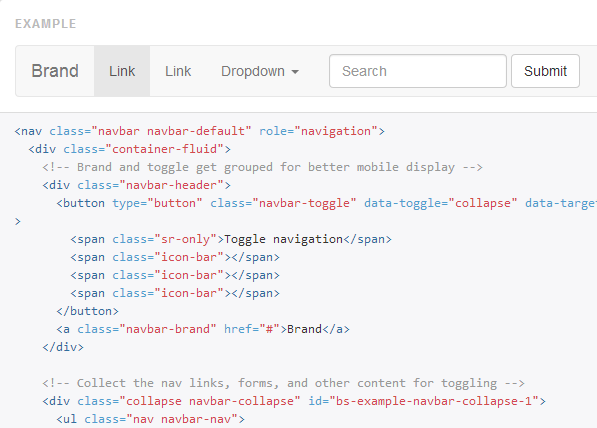Click the "container-fluid" string in code
Screen dimensions: 597x428
click(x=164, y=149)
